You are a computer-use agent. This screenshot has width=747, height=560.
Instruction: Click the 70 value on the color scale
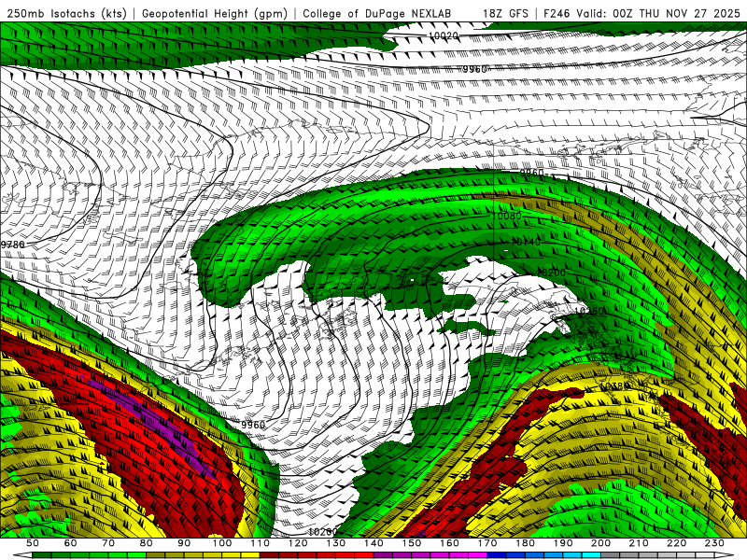click(x=108, y=543)
